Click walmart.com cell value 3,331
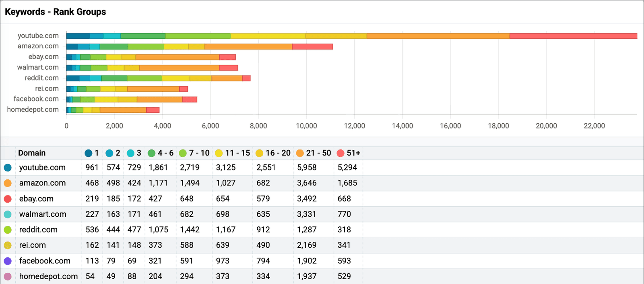The image size is (644, 284). coord(307,214)
